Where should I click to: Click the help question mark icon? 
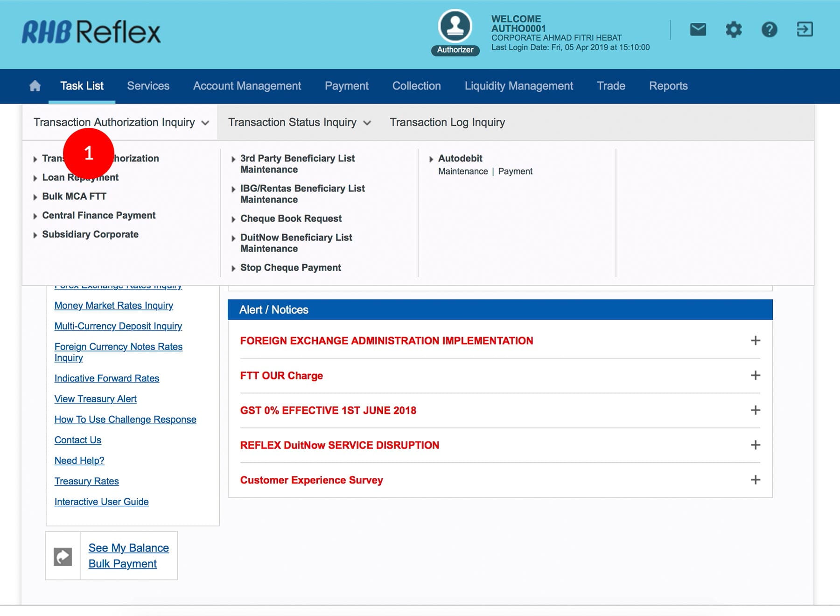pos(769,30)
